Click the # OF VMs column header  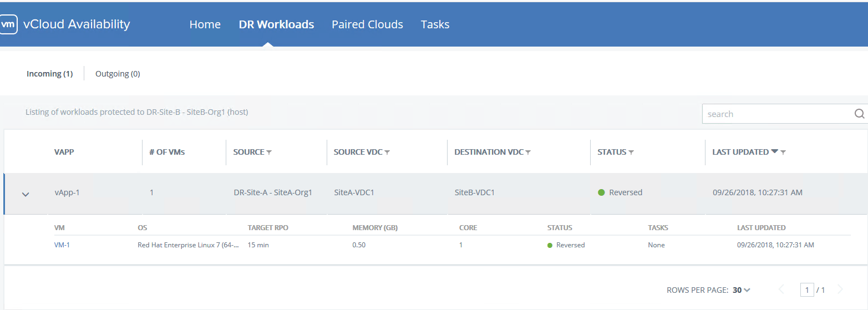coord(167,152)
